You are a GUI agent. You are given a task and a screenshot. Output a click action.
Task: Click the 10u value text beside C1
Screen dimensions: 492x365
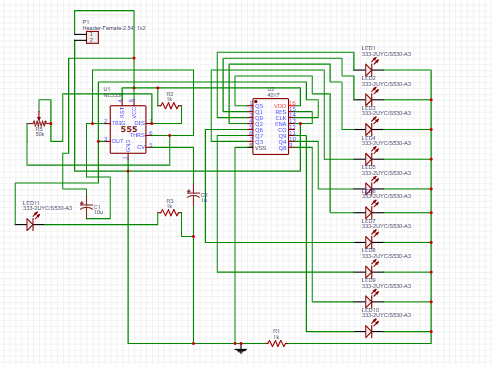[98, 212]
